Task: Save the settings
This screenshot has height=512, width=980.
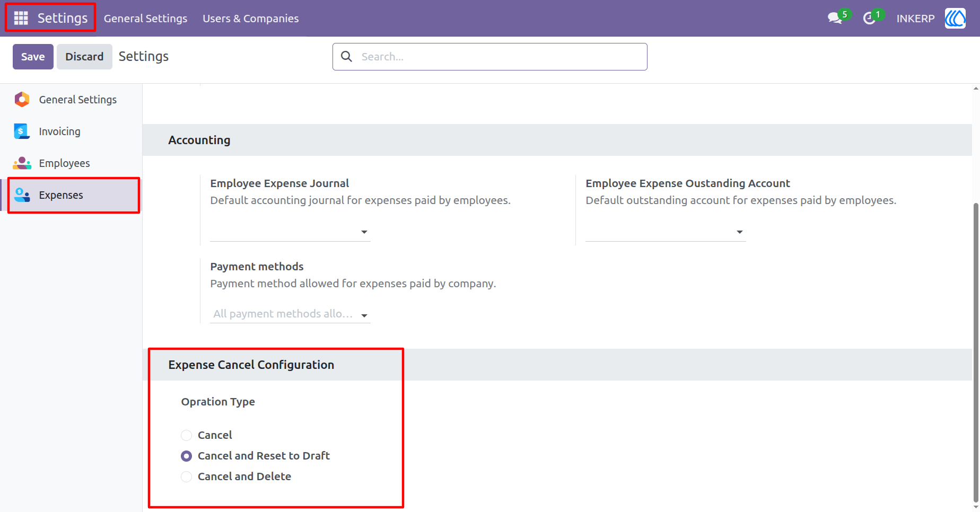Action: (x=33, y=56)
